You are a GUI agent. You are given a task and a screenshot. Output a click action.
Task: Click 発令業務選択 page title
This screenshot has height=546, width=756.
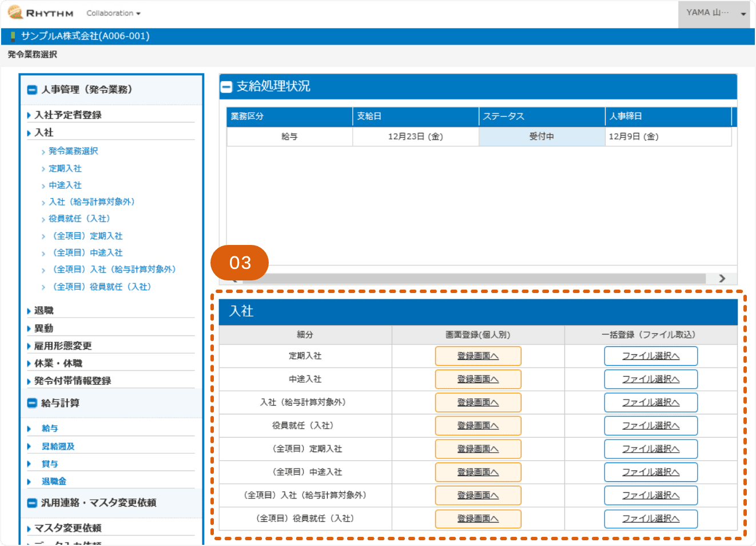[33, 55]
